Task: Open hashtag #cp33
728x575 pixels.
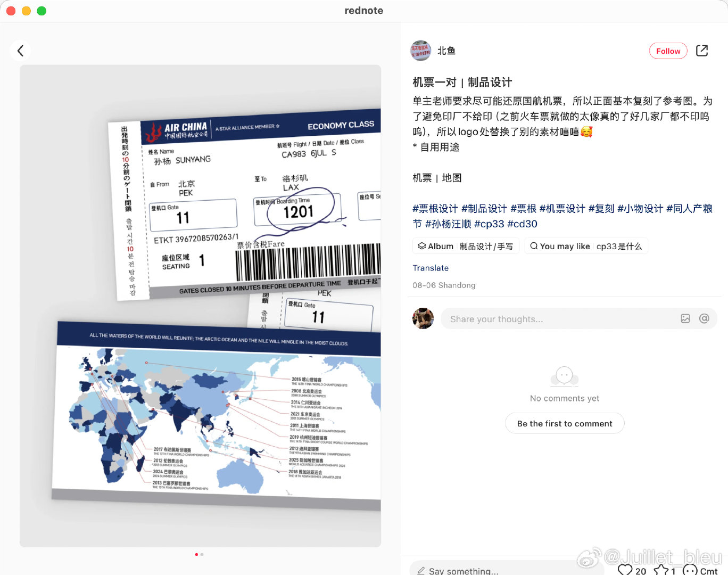Action: [x=489, y=224]
